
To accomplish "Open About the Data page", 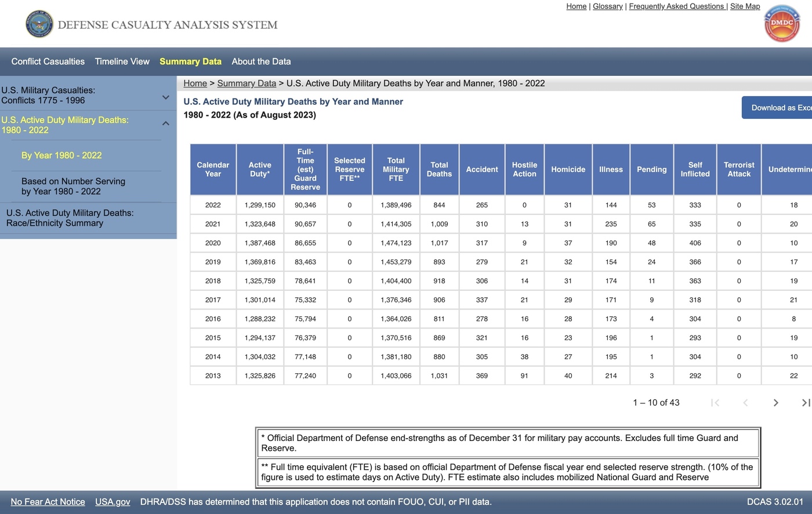I will (261, 61).
